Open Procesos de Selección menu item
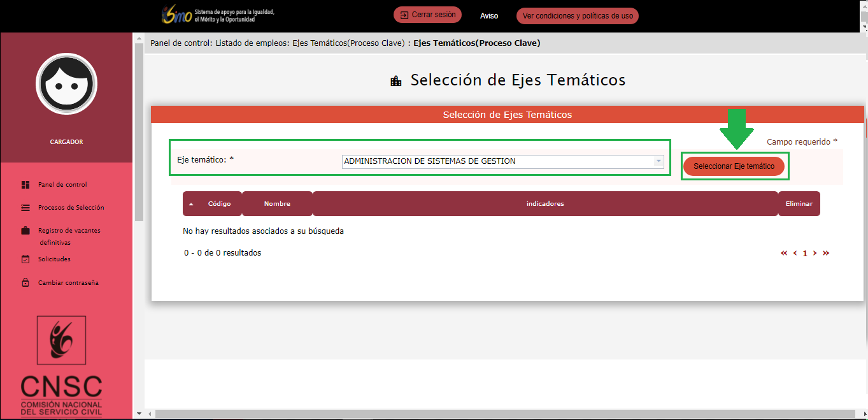Viewport: 868px width, 420px height. [71, 208]
